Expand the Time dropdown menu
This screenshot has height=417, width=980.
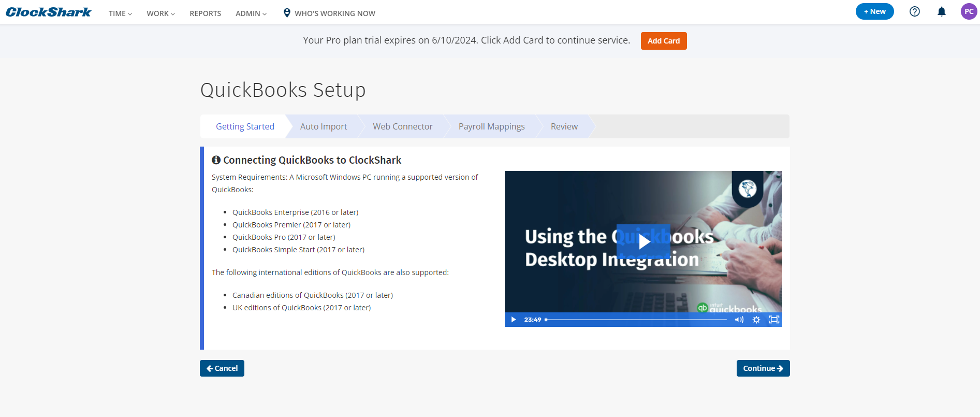pos(120,13)
